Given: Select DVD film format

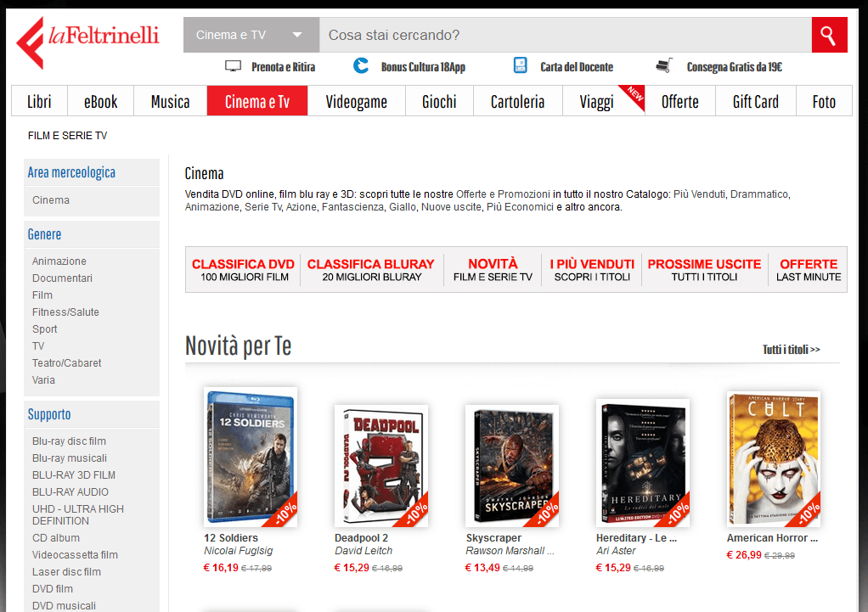Looking at the screenshot, I should coord(53,589).
